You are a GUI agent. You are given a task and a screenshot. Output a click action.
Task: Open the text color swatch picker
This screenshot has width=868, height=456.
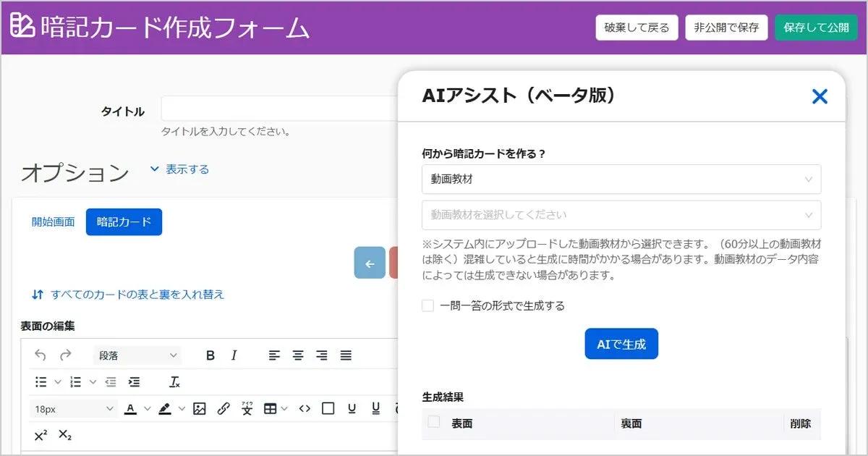[x=131, y=408]
